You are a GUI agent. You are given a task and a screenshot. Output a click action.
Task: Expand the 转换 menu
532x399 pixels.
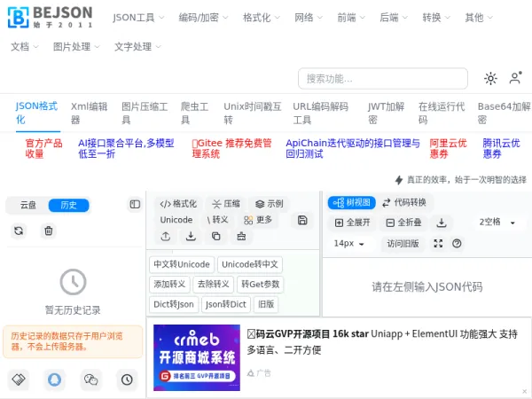[x=436, y=18]
